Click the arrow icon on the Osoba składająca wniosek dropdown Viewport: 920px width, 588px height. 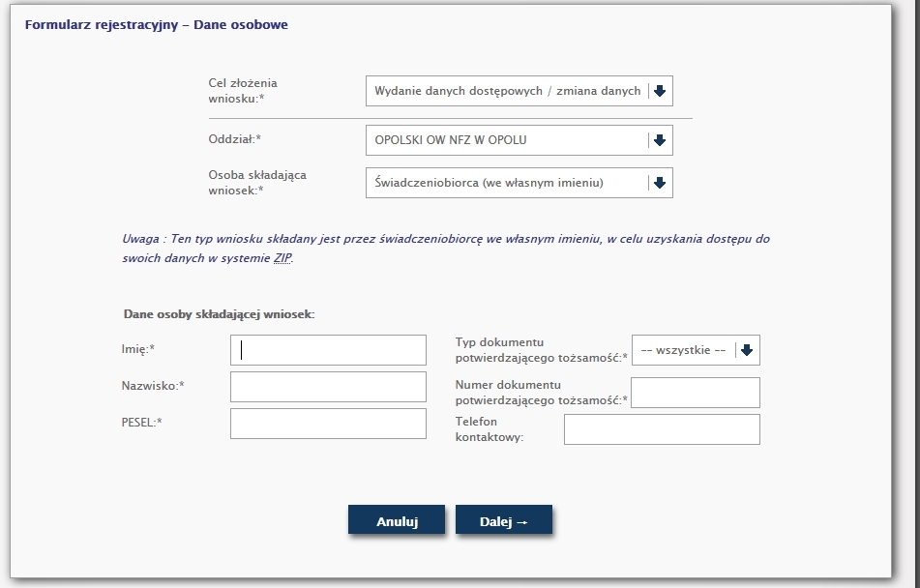click(x=660, y=183)
